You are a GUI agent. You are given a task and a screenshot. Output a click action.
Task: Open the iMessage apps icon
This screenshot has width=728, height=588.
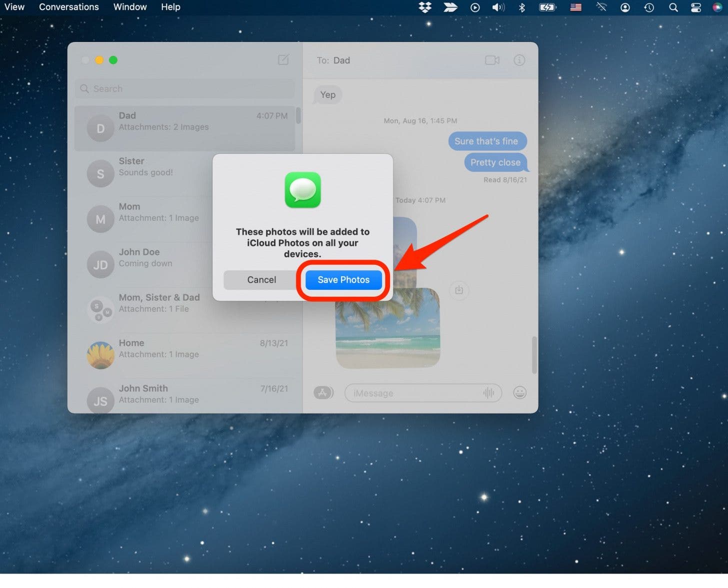click(x=323, y=393)
